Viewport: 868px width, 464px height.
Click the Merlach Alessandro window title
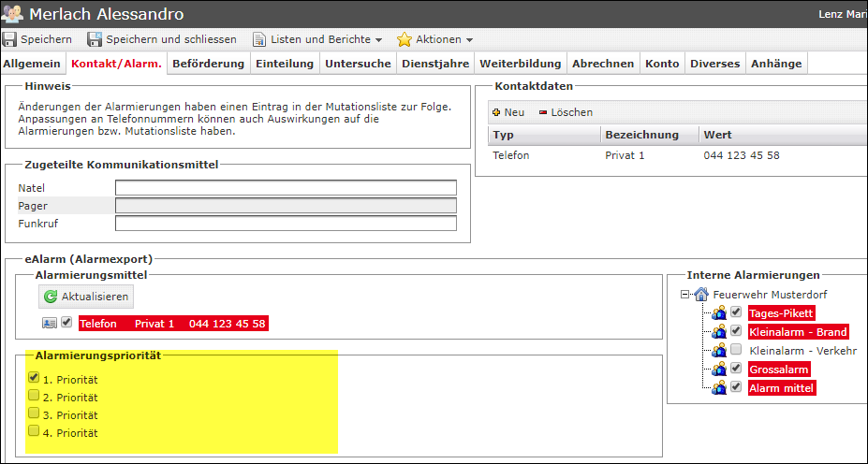[x=107, y=14]
